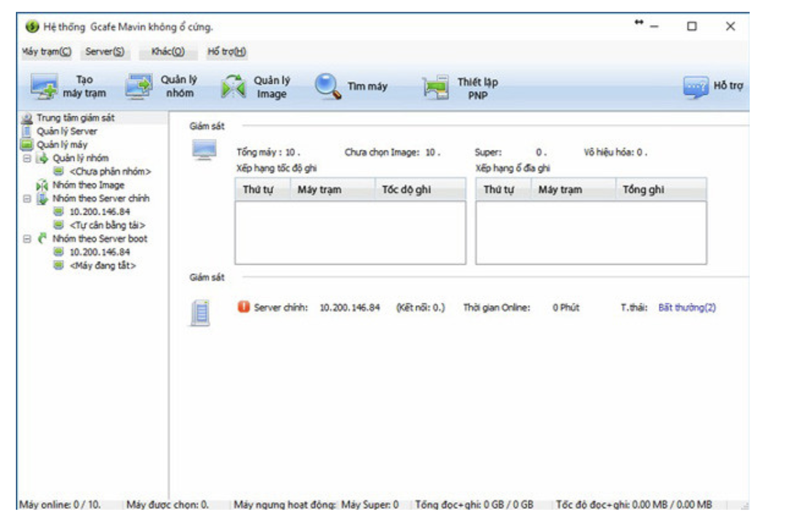Click the Vô hiệu hóa: 0 text
Screen dimensions: 801x532
616,153
